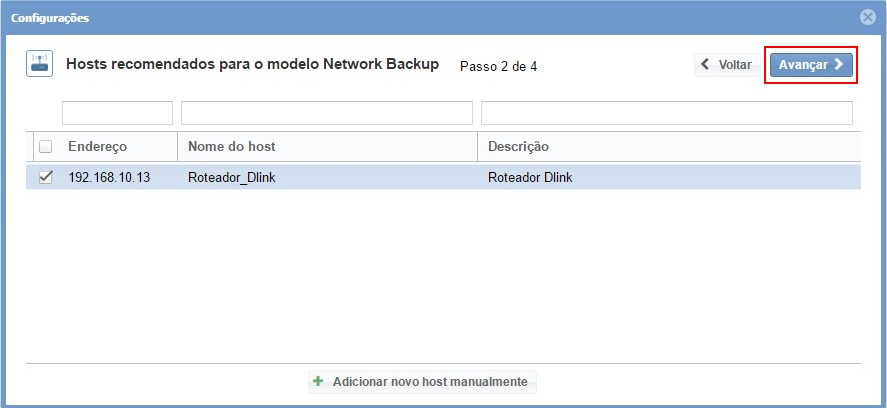Focus the Descrição filter field
The height and width of the screenshot is (408, 887).
[x=666, y=113]
